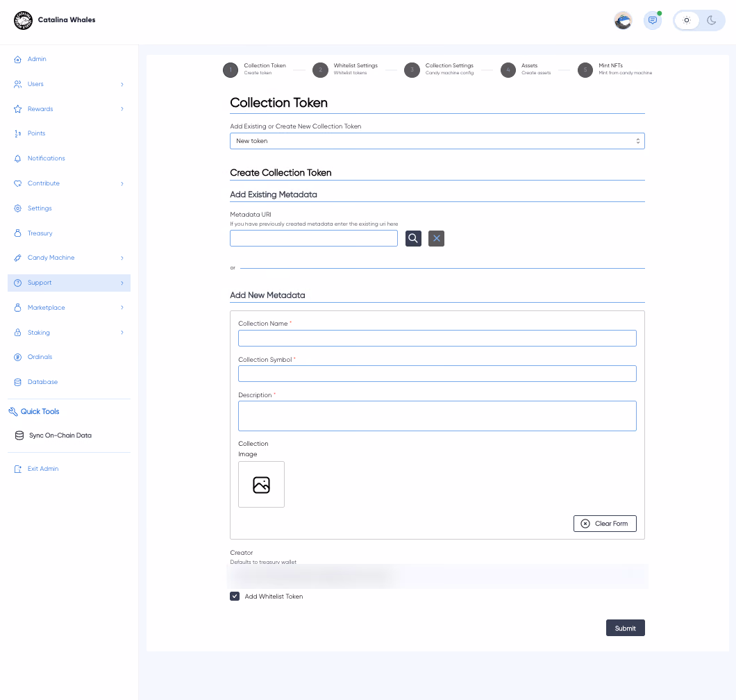The width and height of the screenshot is (736, 700).
Task: Switch to dark mode moon icon
Action: pos(712,20)
